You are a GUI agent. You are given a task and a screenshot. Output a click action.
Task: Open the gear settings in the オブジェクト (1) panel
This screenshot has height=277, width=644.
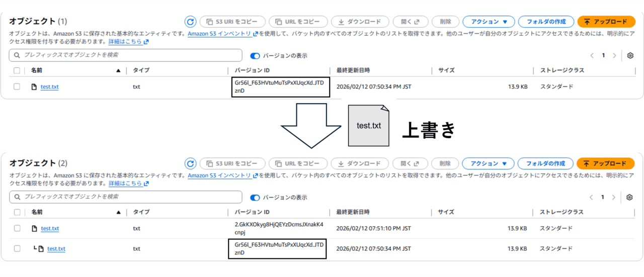[x=630, y=55]
